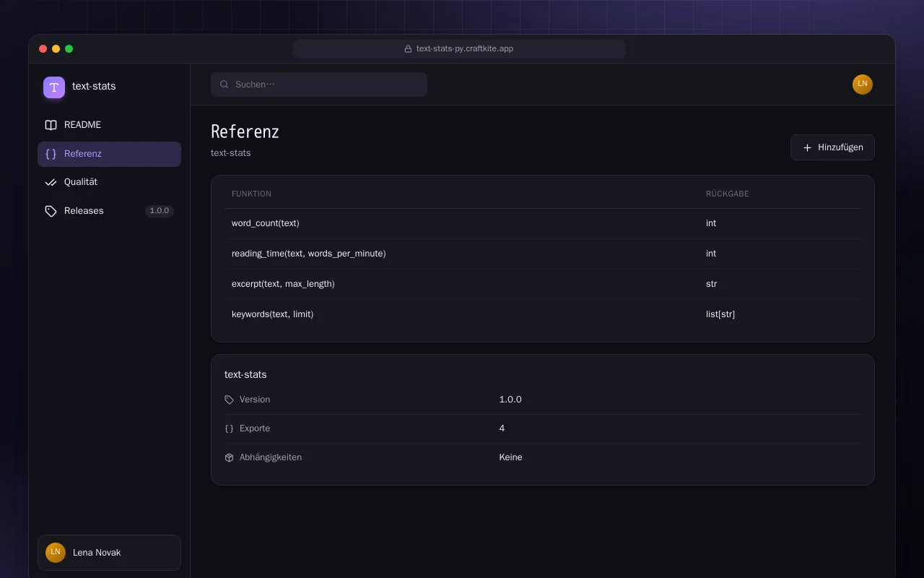Switch to the Qualität section
The height and width of the screenshot is (578, 924).
point(109,182)
